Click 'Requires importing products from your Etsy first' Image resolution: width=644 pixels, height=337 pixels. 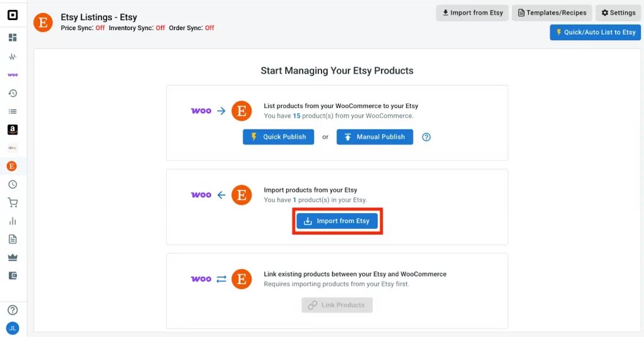point(336,284)
